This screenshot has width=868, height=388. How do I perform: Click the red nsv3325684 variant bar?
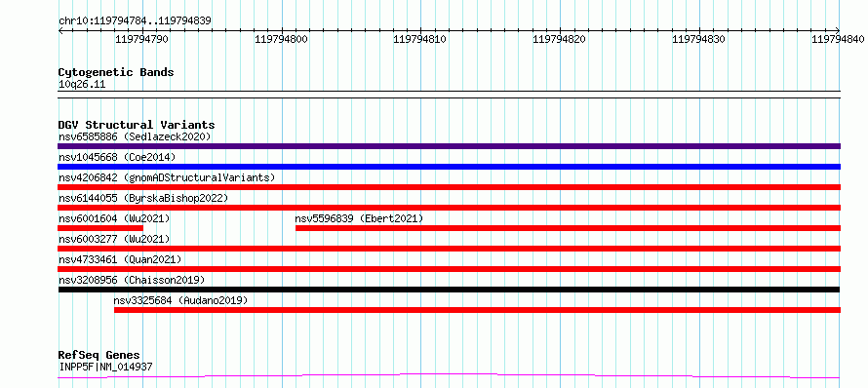[477, 310]
